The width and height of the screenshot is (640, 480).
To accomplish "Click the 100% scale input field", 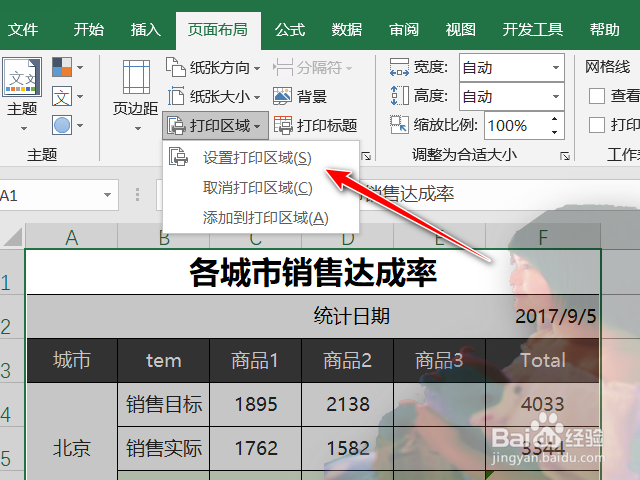I will (515, 125).
